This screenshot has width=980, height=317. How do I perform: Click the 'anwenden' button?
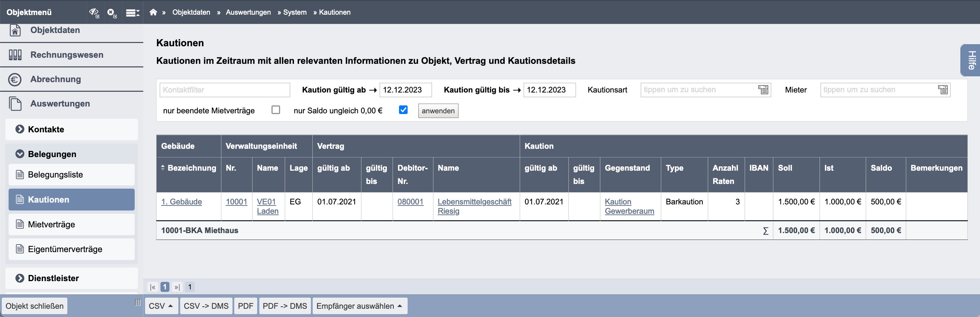(x=438, y=111)
